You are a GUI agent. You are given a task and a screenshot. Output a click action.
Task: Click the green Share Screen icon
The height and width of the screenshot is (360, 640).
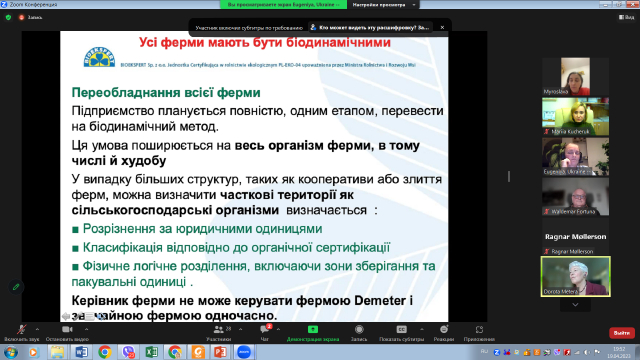pos(313,329)
